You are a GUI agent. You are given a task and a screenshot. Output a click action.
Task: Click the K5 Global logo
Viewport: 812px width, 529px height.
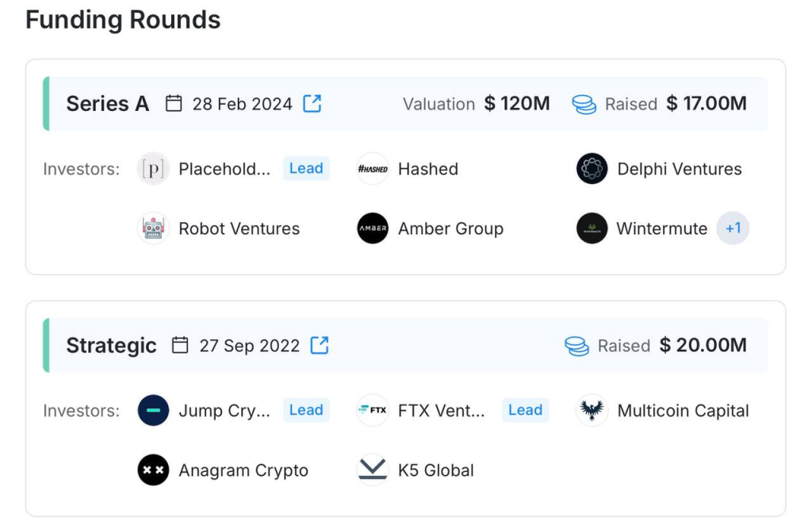373,470
